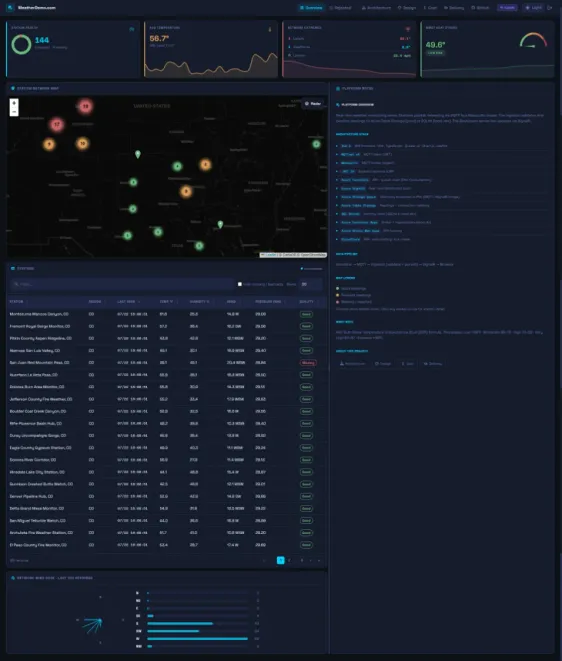562x661 pixels.
Task: Click the Architecture link under About This Project
Action: pyautogui.click(x=352, y=363)
